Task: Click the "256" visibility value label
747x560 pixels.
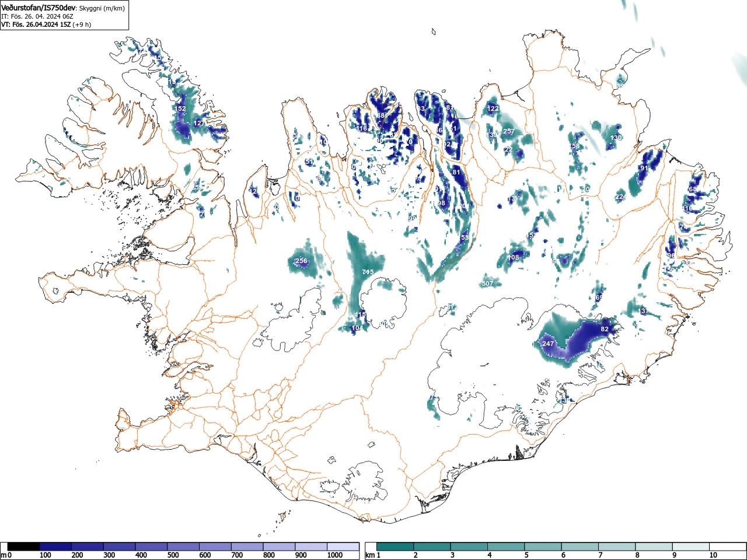Action: [301, 261]
